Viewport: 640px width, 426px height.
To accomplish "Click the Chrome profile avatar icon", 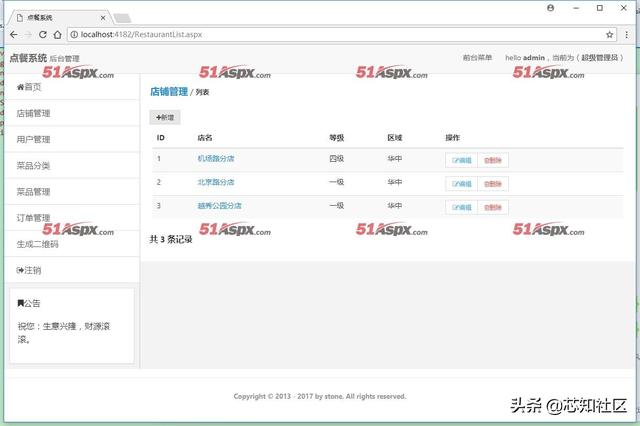I will pyautogui.click(x=551, y=8).
